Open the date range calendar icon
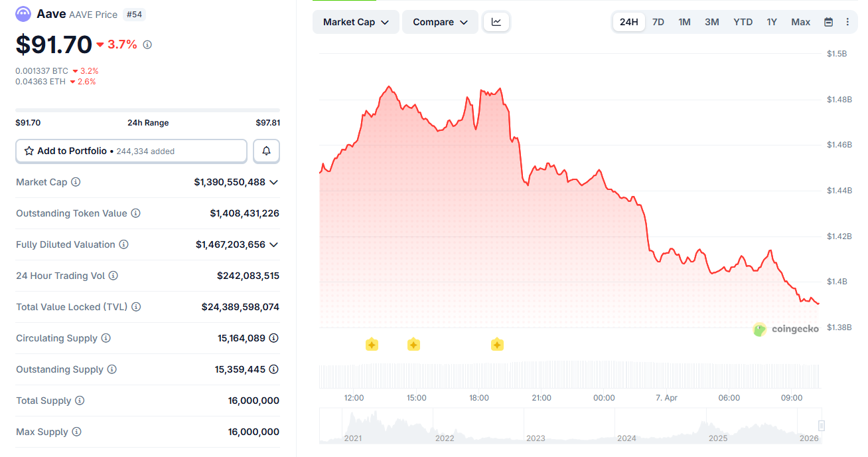Viewport: 868px width, 457px height. (x=828, y=21)
